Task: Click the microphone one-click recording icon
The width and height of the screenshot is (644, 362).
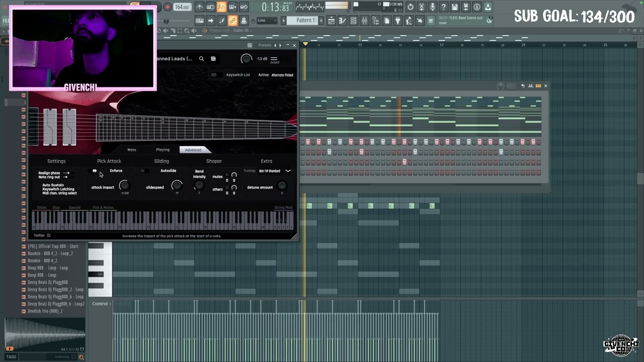Action: 432,7
